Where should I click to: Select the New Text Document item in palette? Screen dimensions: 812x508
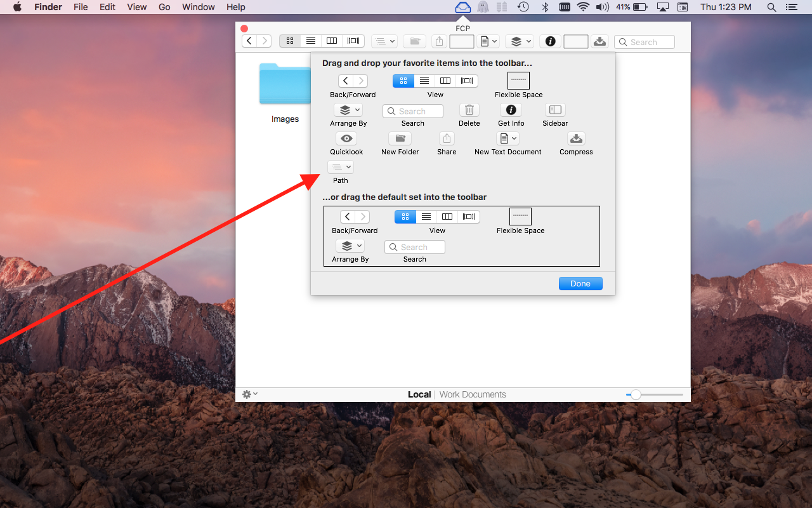(508, 138)
